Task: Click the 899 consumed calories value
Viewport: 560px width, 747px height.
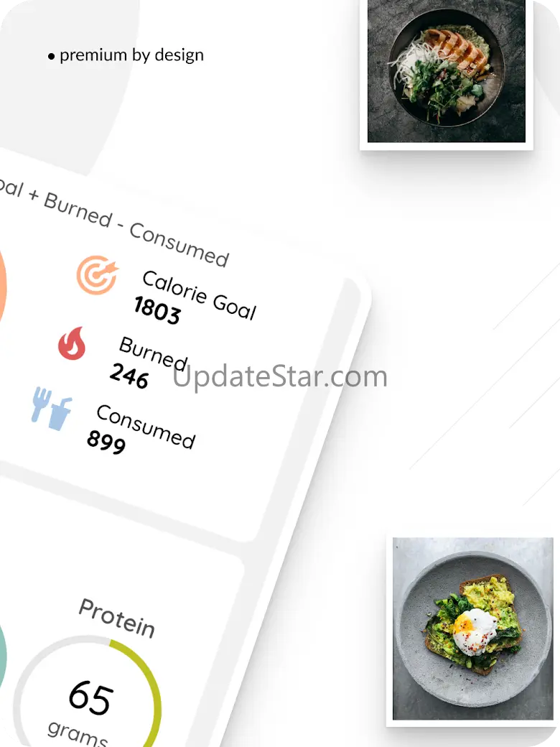Action: (x=107, y=442)
